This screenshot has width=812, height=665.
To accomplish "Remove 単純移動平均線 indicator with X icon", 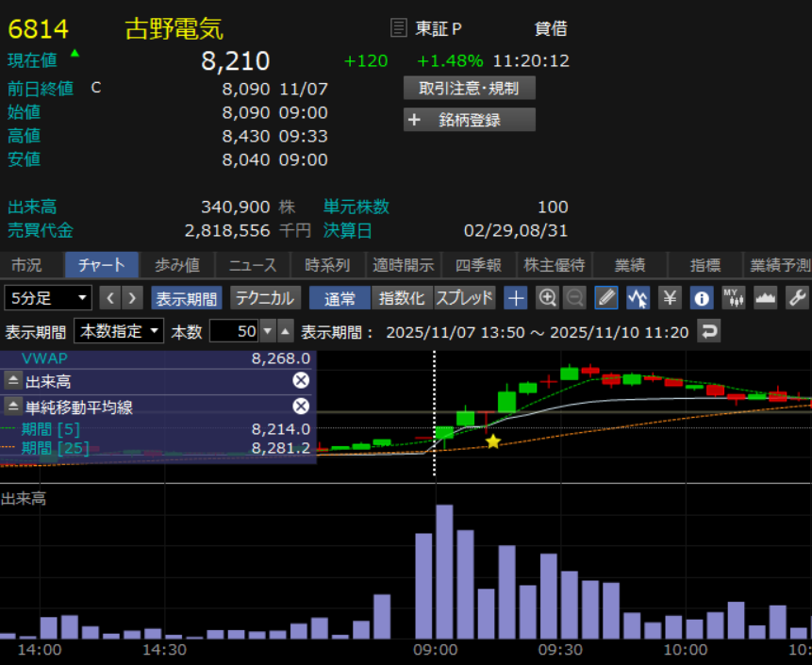I will pyautogui.click(x=301, y=407).
